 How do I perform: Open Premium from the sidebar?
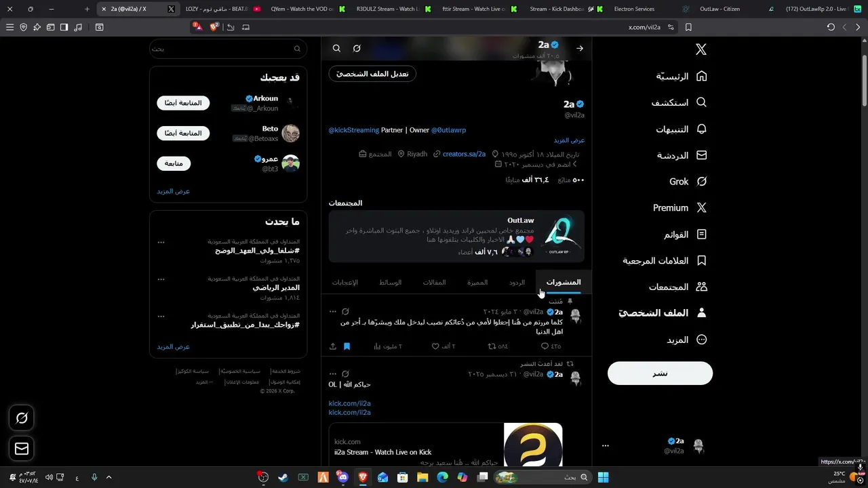tap(680, 208)
